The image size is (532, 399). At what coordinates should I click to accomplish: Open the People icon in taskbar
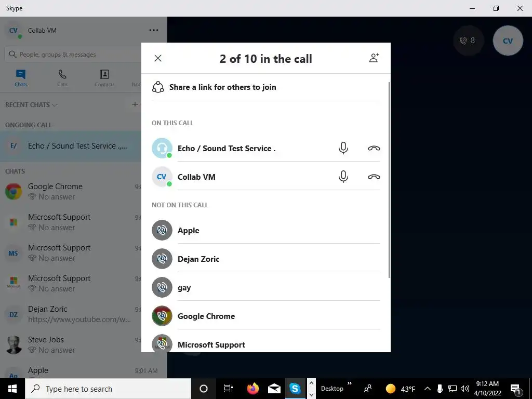coord(367,389)
